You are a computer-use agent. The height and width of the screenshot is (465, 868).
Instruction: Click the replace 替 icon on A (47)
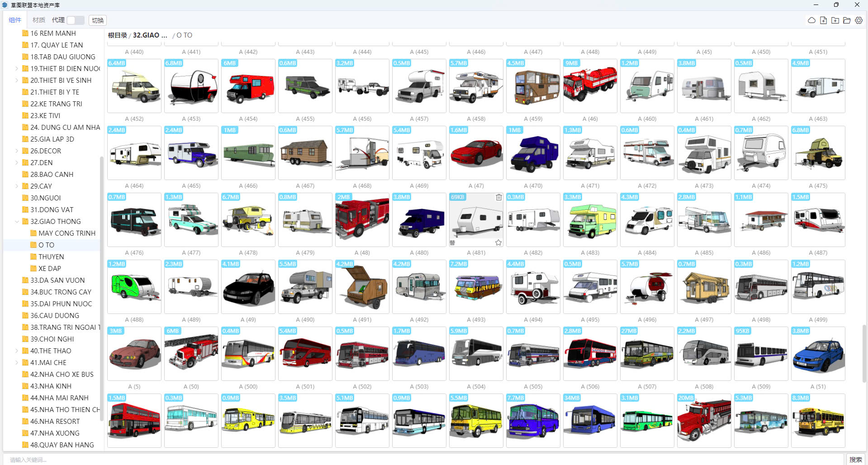tap(452, 243)
